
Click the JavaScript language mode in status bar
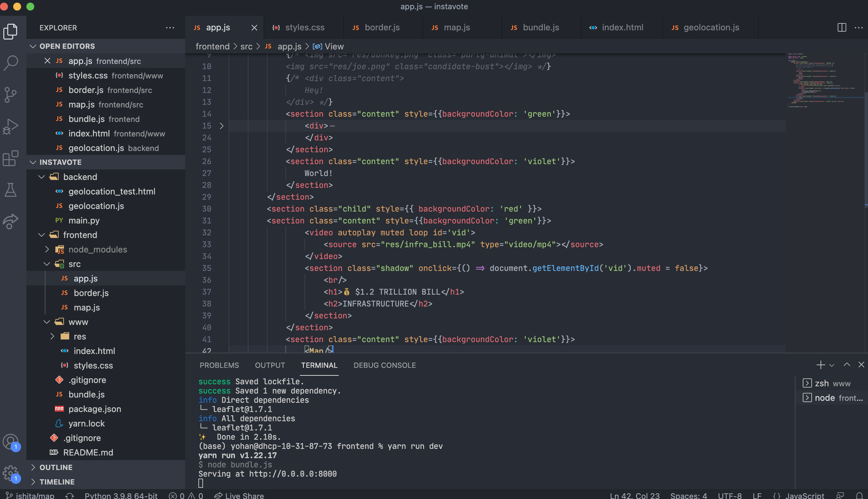pos(804,495)
